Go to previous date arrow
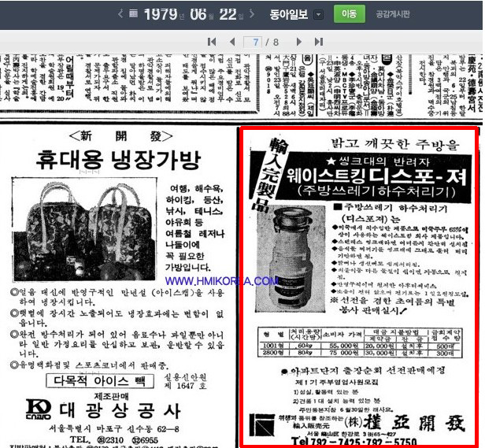Viewport: 485px width, 448px height. (120, 13)
